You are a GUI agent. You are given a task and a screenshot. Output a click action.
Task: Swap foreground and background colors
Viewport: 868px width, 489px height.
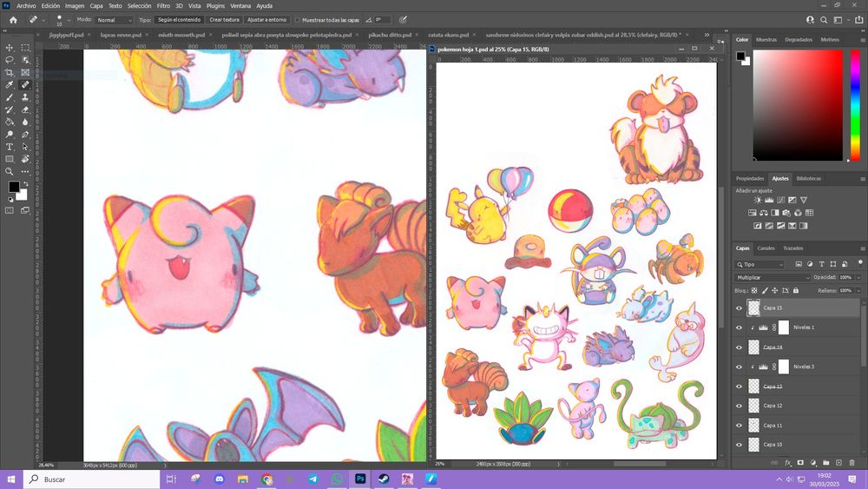pos(25,184)
